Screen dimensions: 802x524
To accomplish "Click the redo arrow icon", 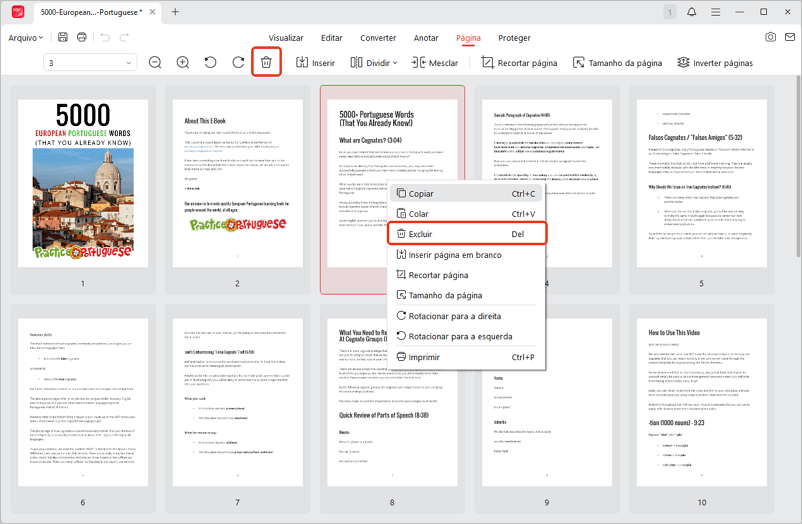I will [124, 37].
